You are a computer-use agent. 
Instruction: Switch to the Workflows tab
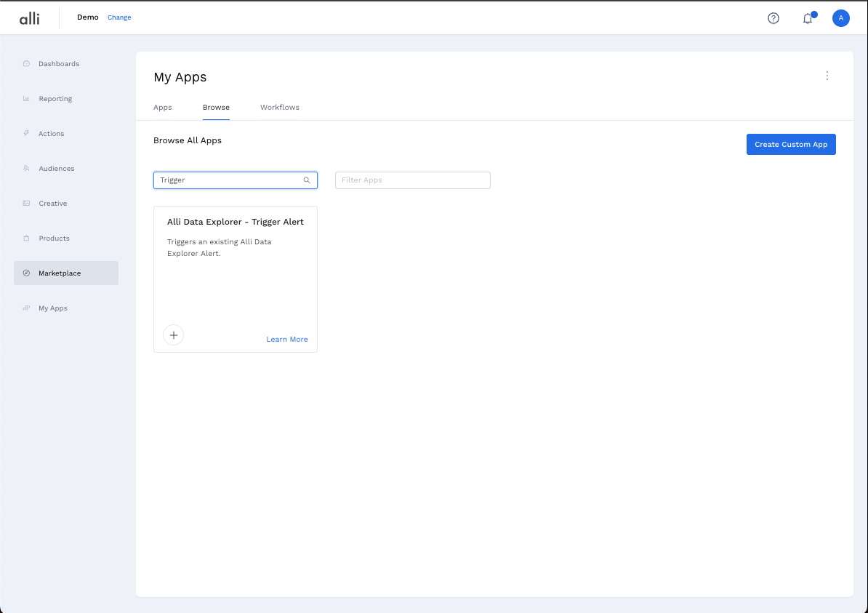(280, 108)
